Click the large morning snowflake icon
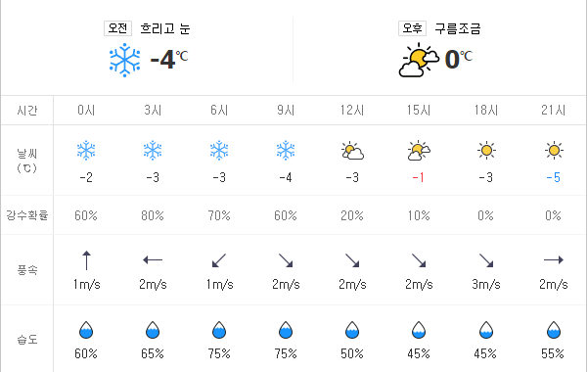This screenshot has width=588, height=372. pos(124,60)
